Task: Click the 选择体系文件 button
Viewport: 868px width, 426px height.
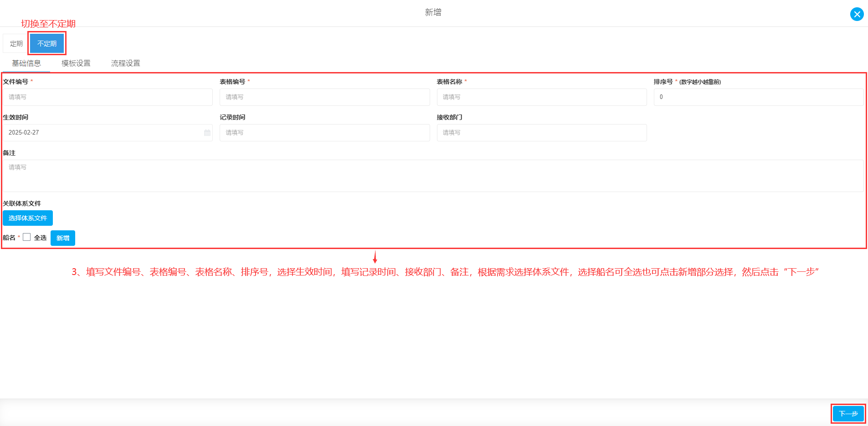Action: [x=28, y=218]
